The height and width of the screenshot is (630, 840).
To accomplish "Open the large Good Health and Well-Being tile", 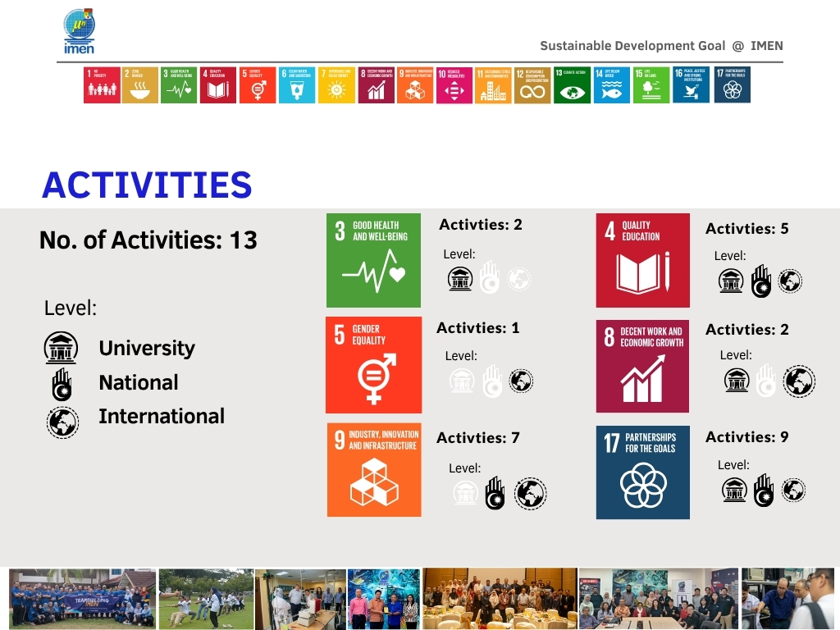I will click(373, 260).
